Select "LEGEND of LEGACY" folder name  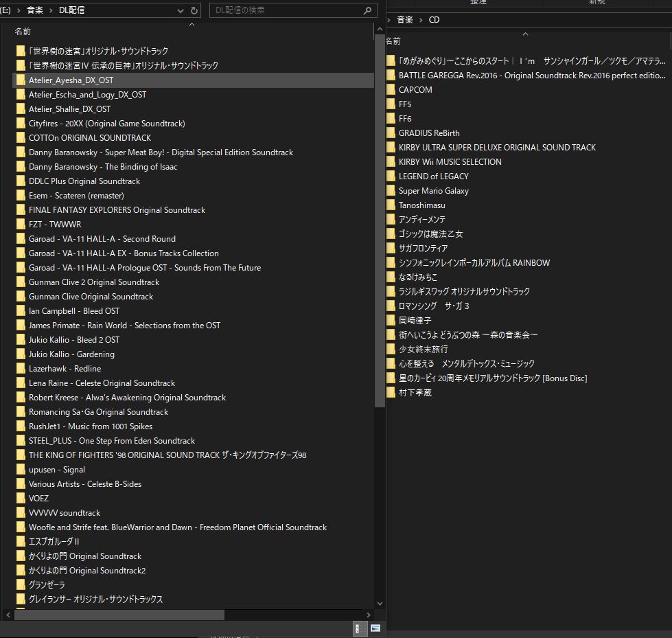[433, 176]
